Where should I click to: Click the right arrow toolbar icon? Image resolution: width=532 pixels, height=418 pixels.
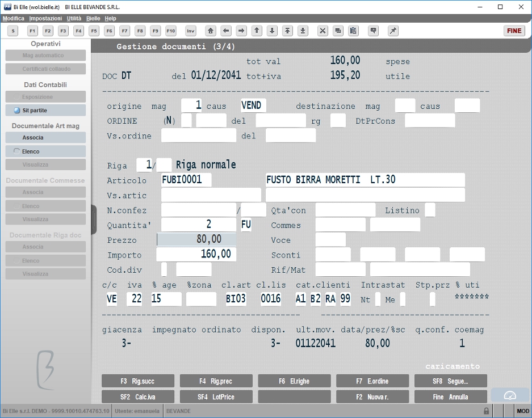(x=241, y=31)
